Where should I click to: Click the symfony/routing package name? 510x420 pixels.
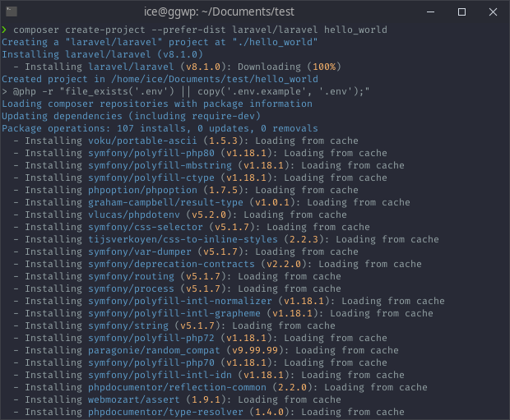pos(131,276)
